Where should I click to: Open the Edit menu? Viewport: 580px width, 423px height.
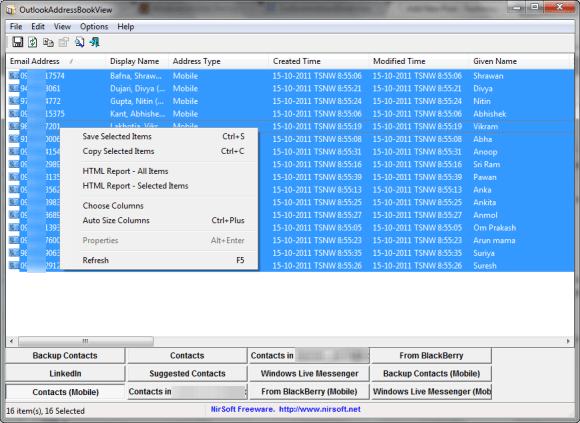pos(38,27)
